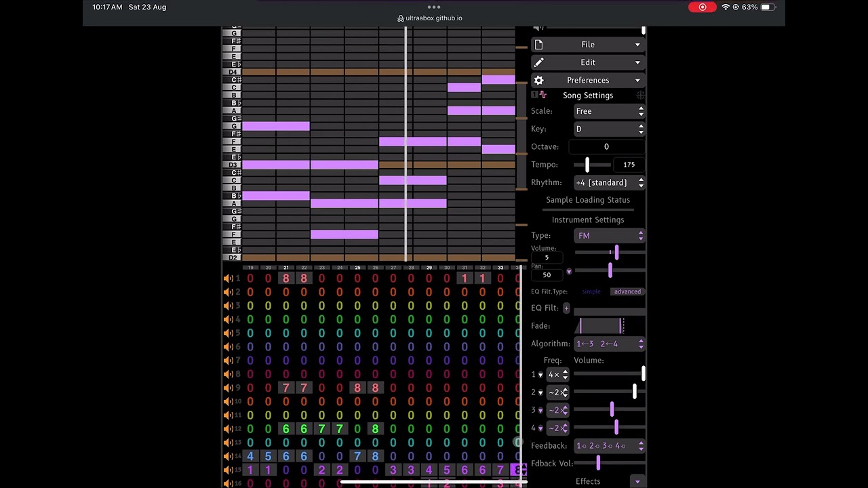This screenshot has height=488, width=868.
Task: Mute channel 5 with its speaker toggle
Action: click(228, 333)
